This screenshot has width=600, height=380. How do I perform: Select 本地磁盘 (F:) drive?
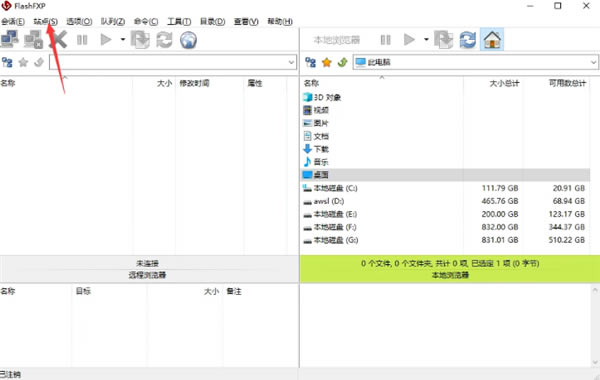coord(329,227)
